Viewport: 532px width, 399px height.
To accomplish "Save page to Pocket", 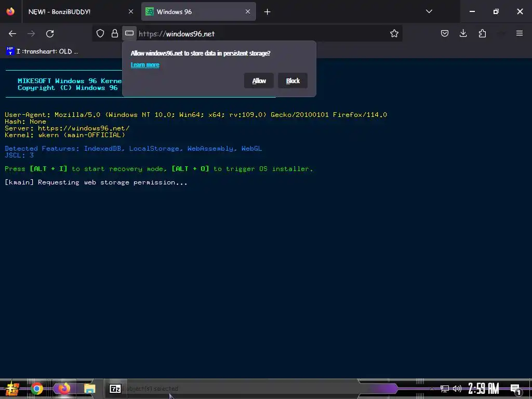I will click(445, 33).
